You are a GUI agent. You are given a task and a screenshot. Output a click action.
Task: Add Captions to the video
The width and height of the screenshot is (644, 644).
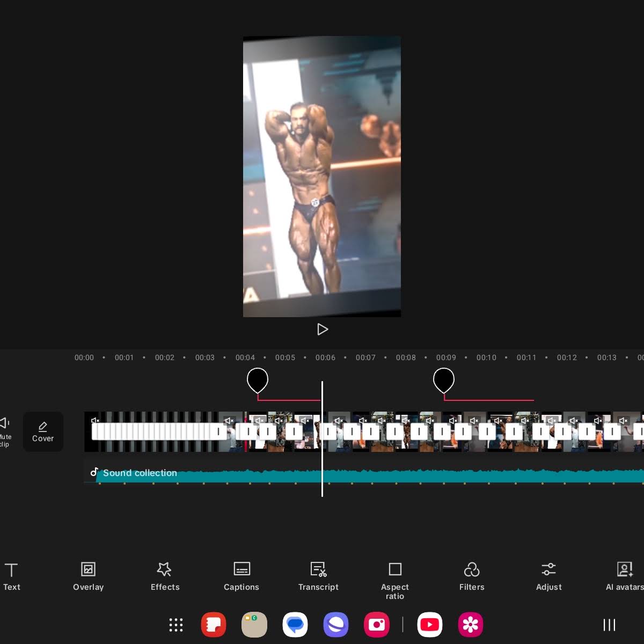(x=241, y=577)
